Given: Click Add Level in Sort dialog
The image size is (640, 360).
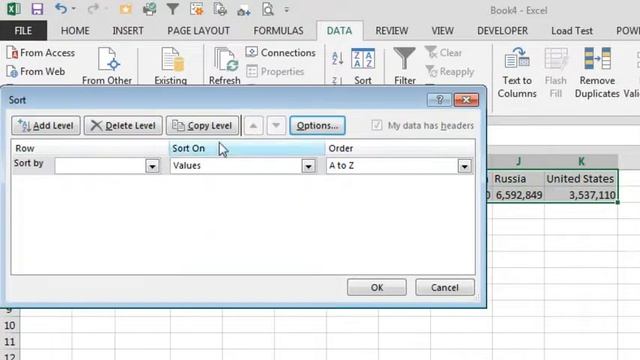Looking at the screenshot, I should click(x=46, y=125).
